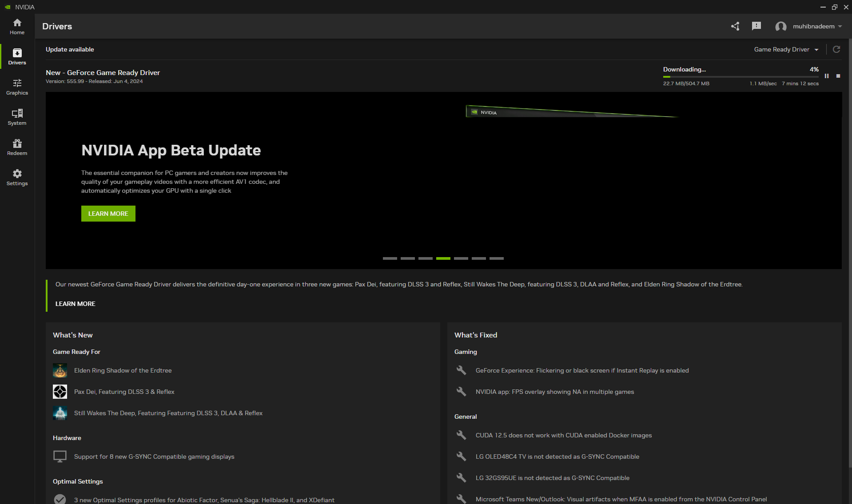The width and height of the screenshot is (852, 504).
Task: Select the sixth banner carousel indicator
Action: pos(479,258)
